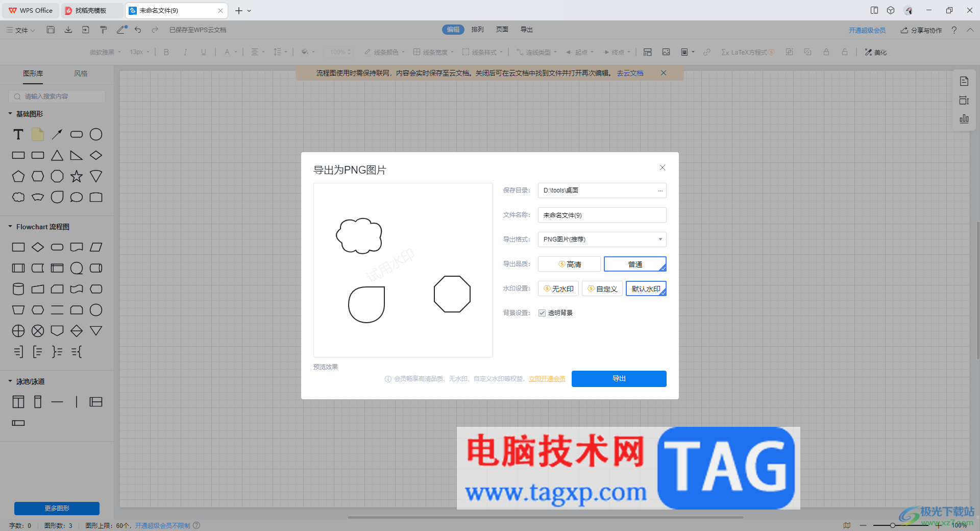Screen dimensions: 980x531
Task: Click the shape search box
Action: click(57, 96)
